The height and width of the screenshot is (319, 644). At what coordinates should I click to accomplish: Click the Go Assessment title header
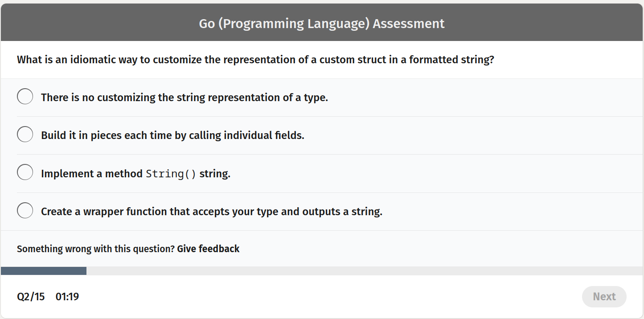322,23
